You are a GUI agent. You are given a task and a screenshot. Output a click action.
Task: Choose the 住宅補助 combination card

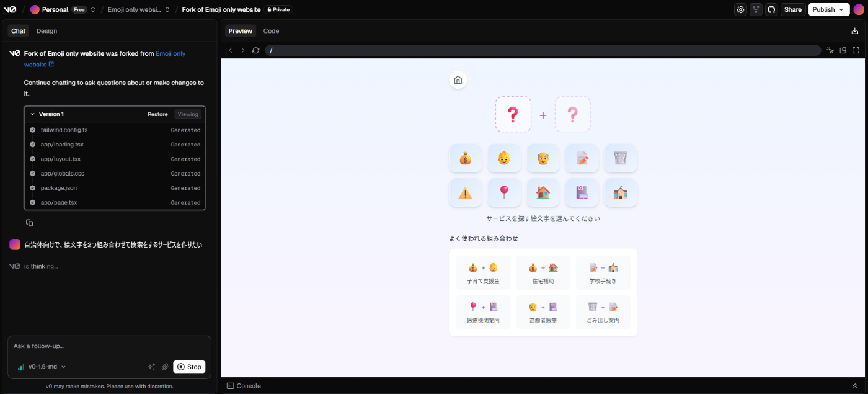tap(543, 273)
